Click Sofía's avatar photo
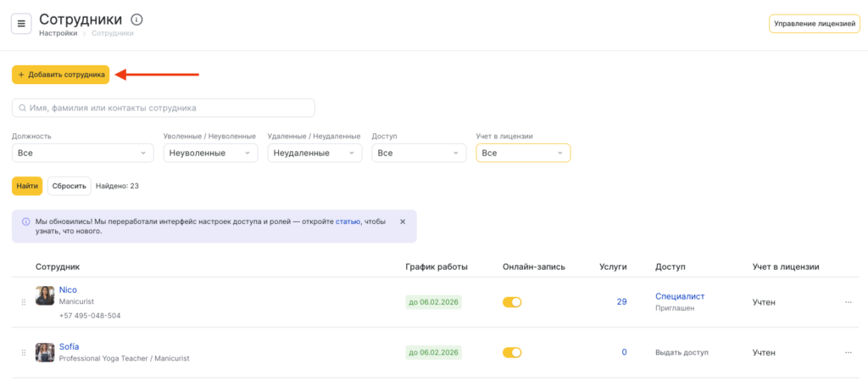 45,352
